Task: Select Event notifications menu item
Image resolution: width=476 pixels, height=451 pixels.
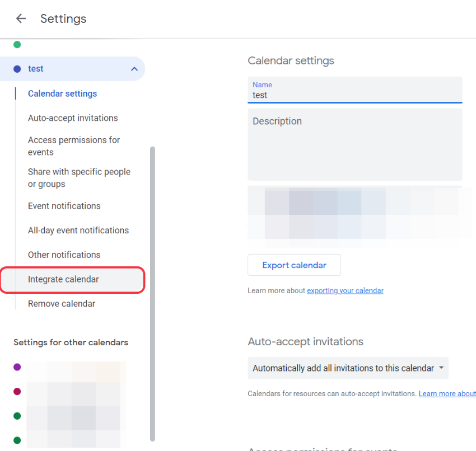Action: point(64,206)
